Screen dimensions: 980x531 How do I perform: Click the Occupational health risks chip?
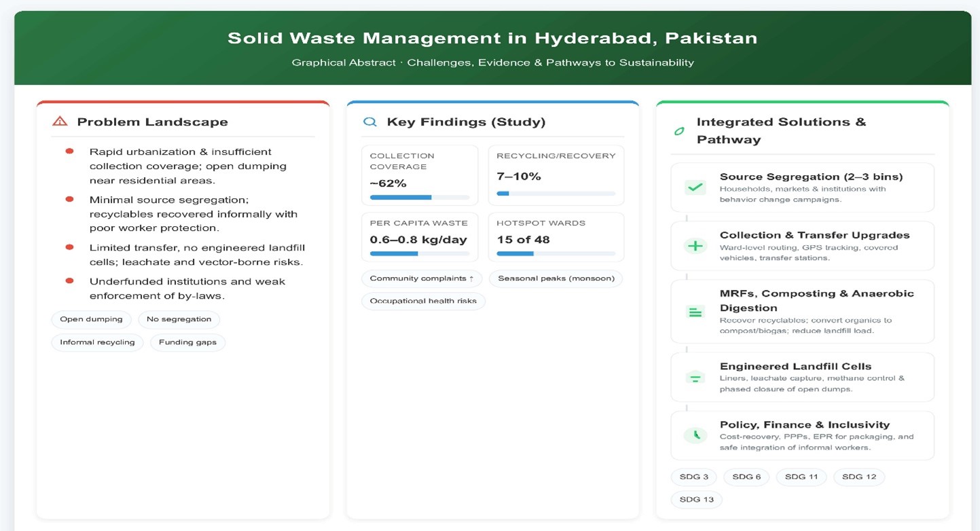click(x=423, y=301)
